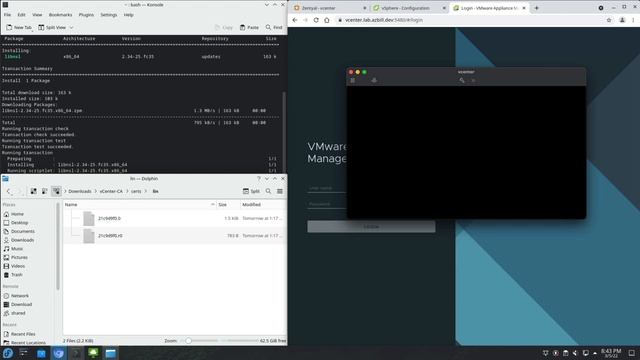Viewport: 640px width, 360px height.
Task: Open the Plugins menu in Konsole
Action: pos(86,15)
